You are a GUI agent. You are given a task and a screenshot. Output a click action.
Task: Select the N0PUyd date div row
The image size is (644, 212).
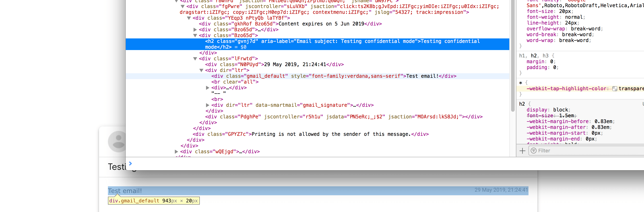pyautogui.click(x=274, y=64)
